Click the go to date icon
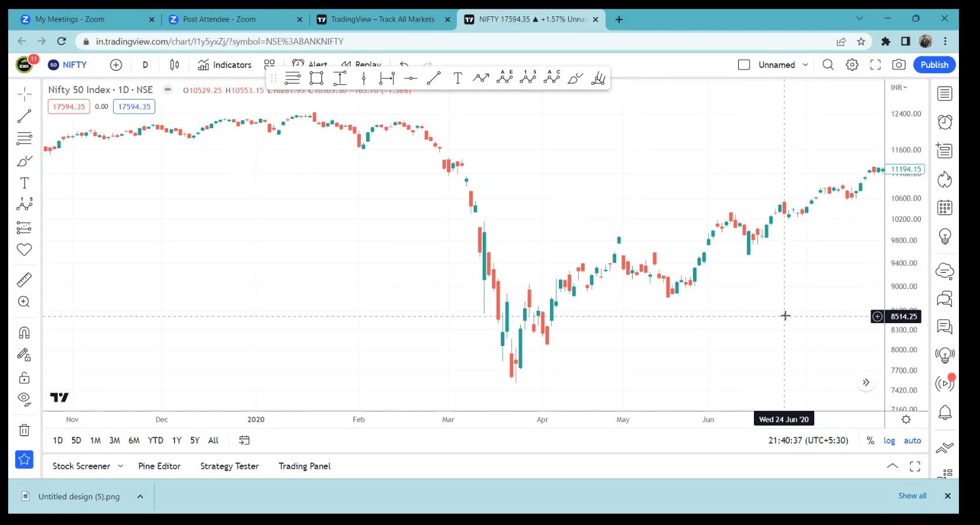Viewport: 980px width, 525px height. (244, 441)
